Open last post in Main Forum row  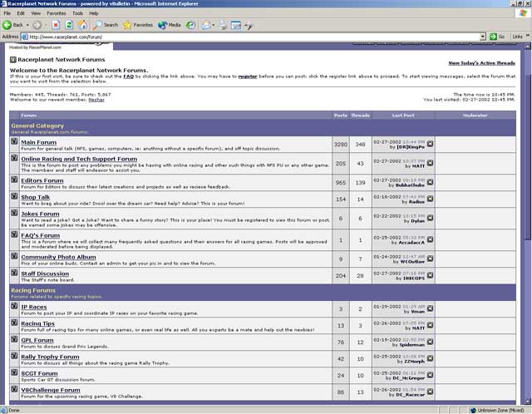431,144
